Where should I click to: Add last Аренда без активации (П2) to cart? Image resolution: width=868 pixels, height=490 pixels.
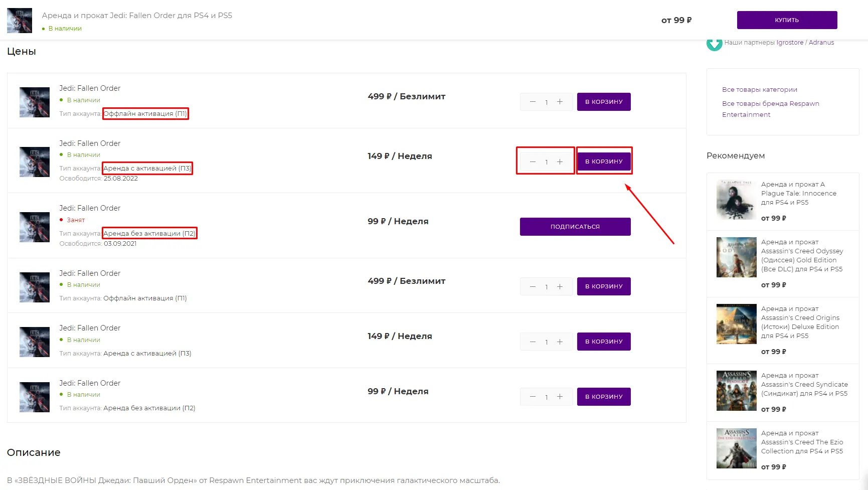pyautogui.click(x=604, y=397)
